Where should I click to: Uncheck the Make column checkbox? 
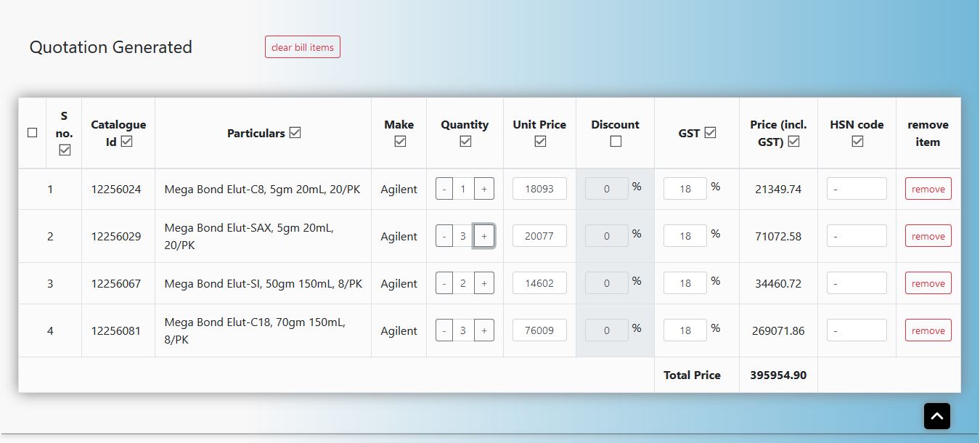pos(399,142)
